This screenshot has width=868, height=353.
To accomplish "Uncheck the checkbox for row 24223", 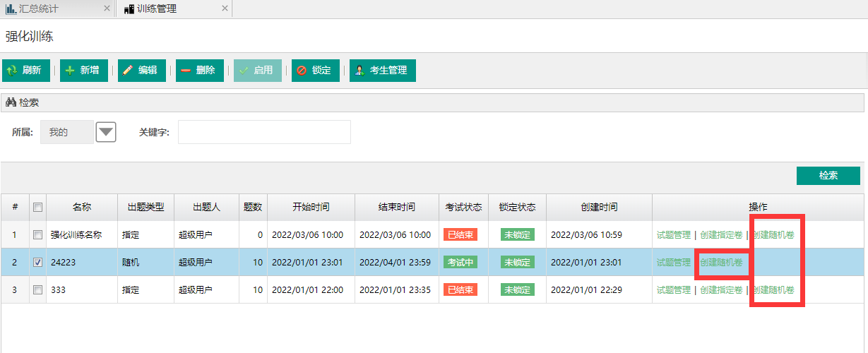I will tap(38, 262).
